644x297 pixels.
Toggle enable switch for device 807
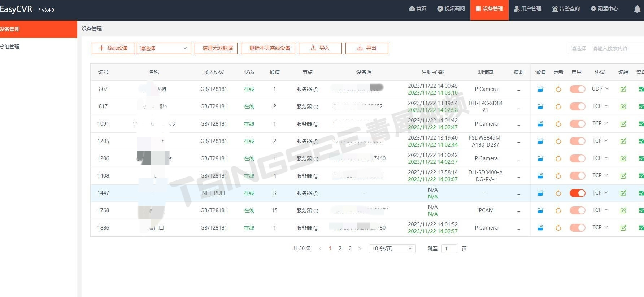tap(577, 89)
